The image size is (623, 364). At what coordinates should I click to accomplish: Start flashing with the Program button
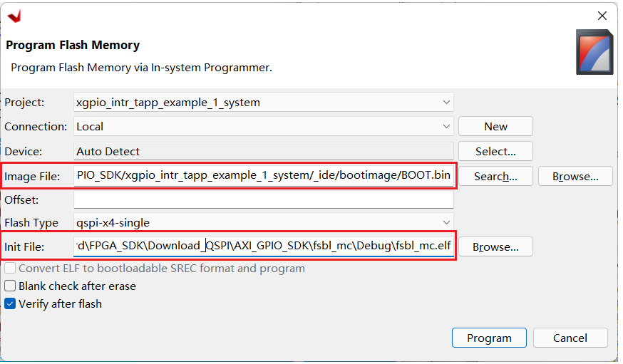click(x=489, y=338)
